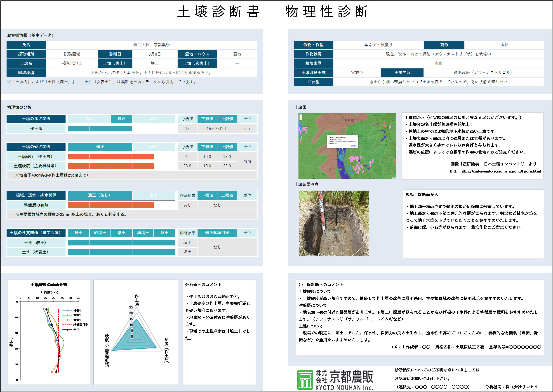The width and height of the screenshot is (553, 392).
Task: Open the URL link in map popup
Action: 354,146
